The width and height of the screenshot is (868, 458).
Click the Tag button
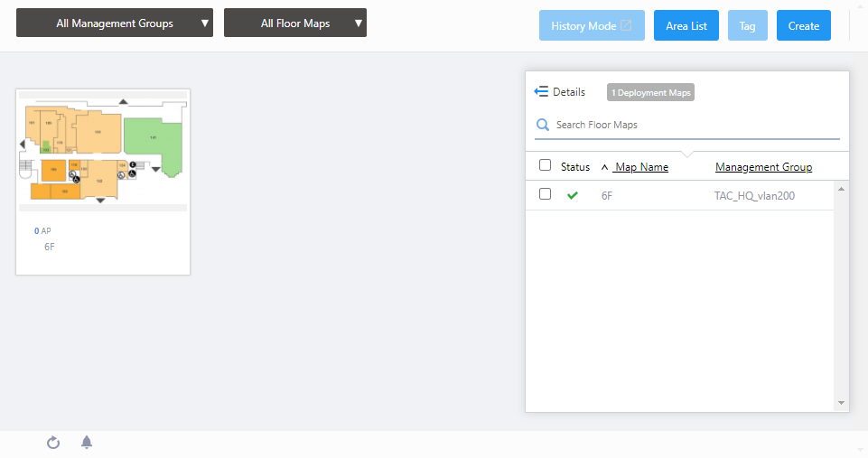click(747, 26)
